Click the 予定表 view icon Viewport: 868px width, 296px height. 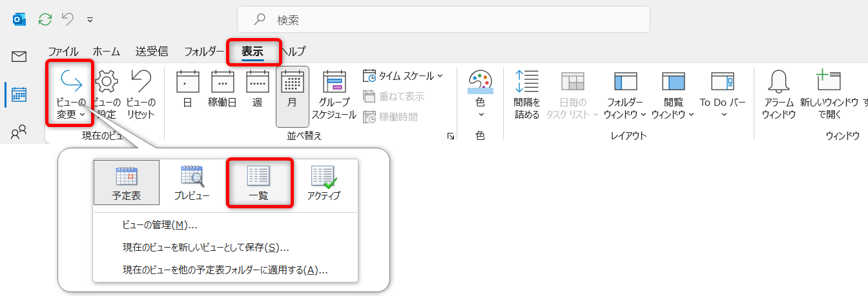coord(126,183)
